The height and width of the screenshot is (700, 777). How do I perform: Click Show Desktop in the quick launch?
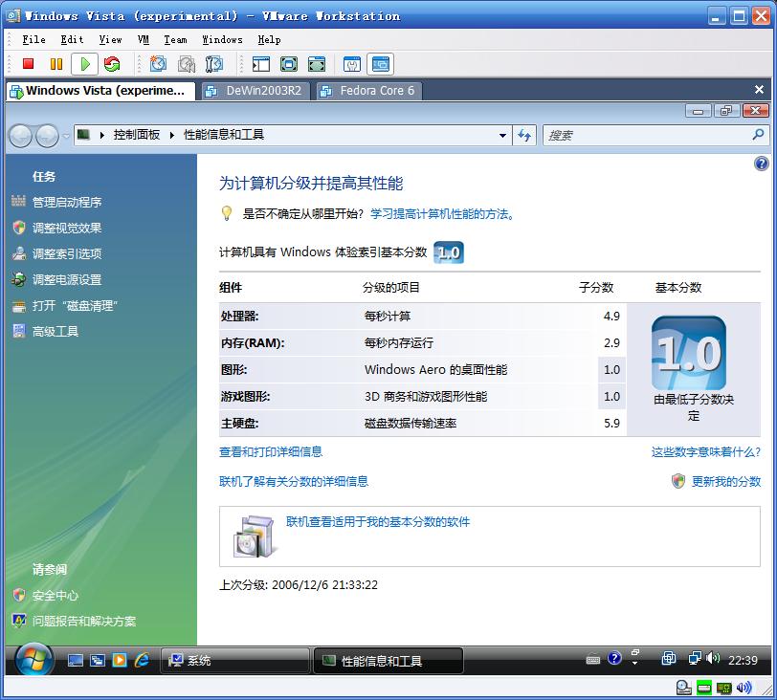click(x=76, y=660)
